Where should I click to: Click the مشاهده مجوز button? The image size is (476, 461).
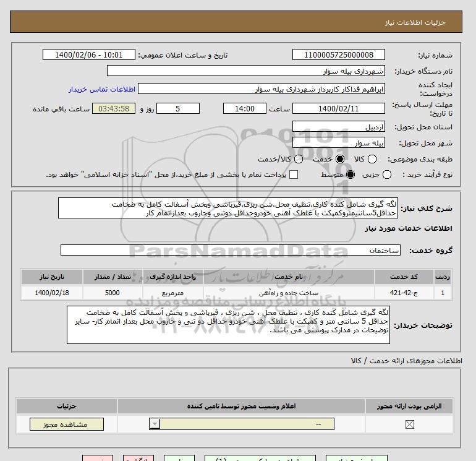(67, 424)
